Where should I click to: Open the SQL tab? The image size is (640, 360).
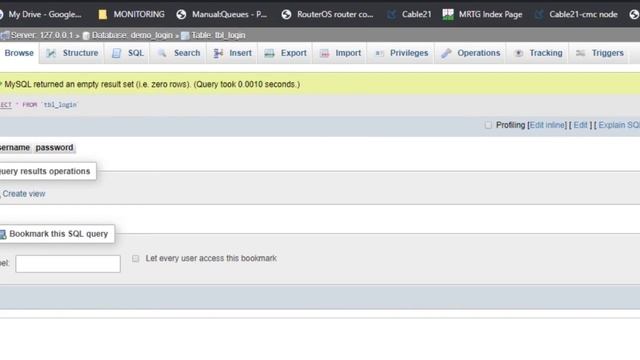[127, 53]
